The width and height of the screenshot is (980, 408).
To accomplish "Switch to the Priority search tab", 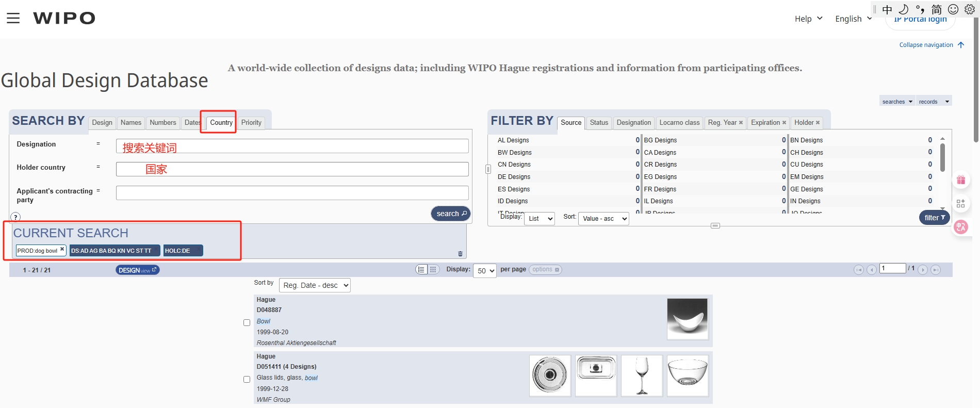I will [251, 123].
